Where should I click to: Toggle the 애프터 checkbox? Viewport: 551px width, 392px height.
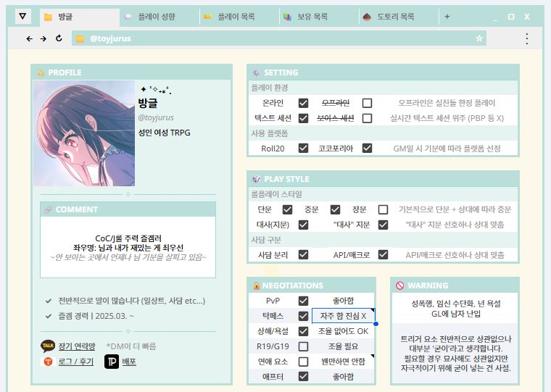pyautogui.click(x=303, y=377)
